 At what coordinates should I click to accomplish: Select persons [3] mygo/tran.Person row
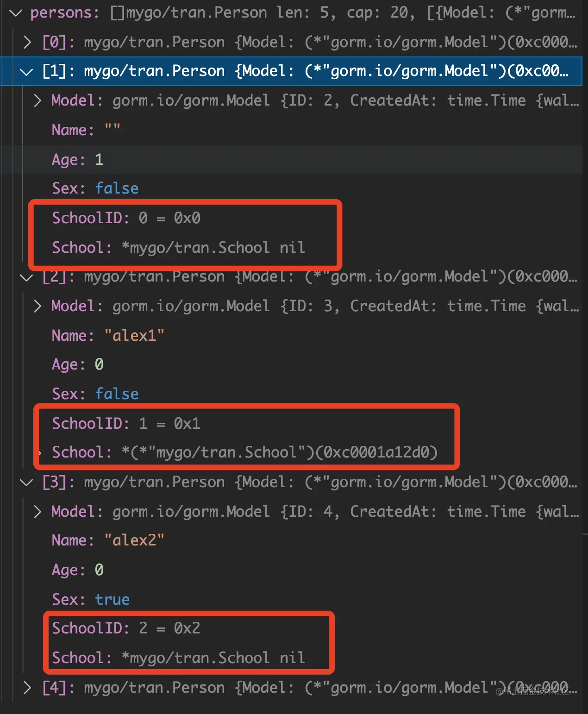click(x=292, y=482)
